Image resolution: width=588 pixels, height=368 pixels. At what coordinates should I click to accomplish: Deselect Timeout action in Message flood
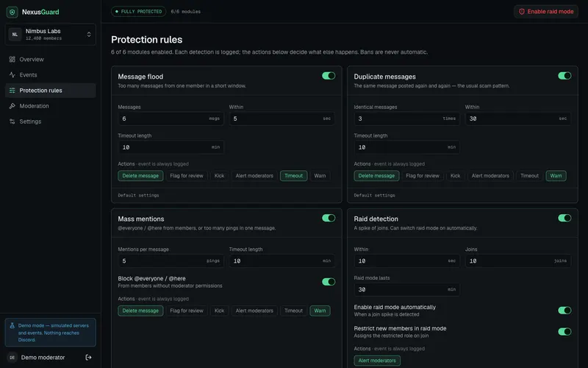[293, 176]
